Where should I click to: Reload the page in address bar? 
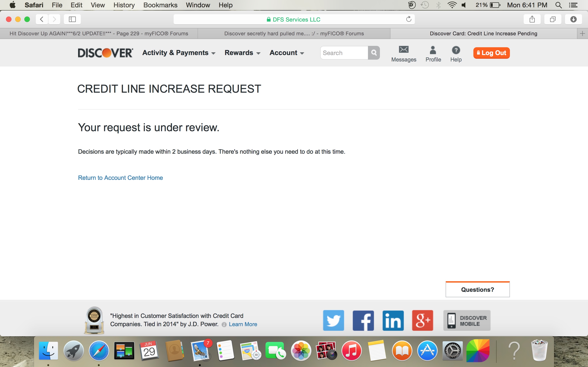(409, 19)
